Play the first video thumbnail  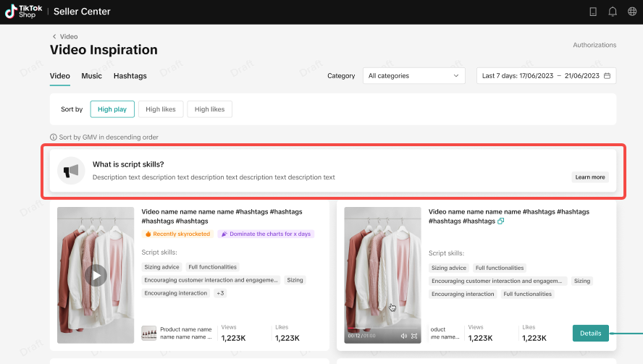coord(96,274)
